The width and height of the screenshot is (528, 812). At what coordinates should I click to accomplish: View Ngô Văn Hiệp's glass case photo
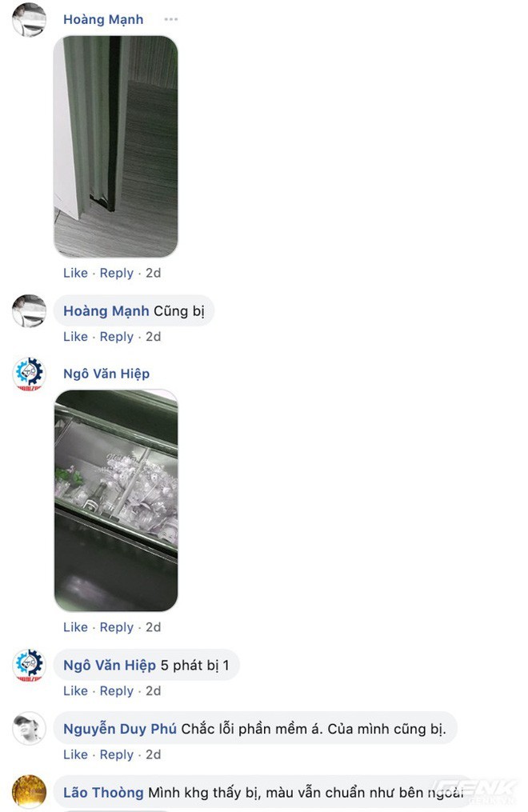[x=116, y=500]
